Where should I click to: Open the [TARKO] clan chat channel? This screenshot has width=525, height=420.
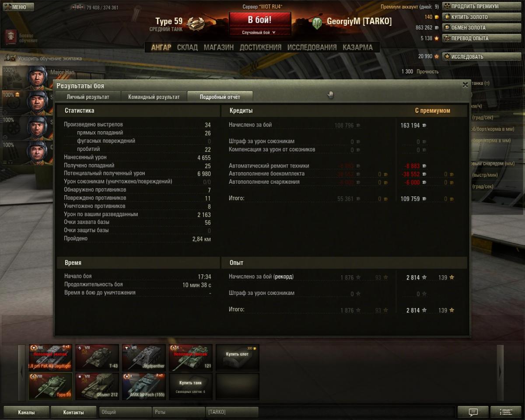coord(232,412)
